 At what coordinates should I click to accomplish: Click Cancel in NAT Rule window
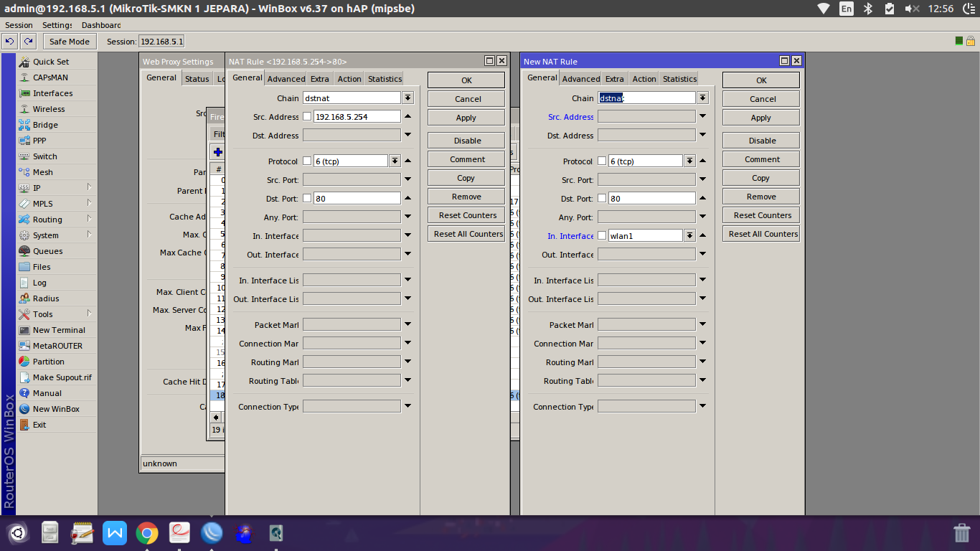[x=466, y=99]
